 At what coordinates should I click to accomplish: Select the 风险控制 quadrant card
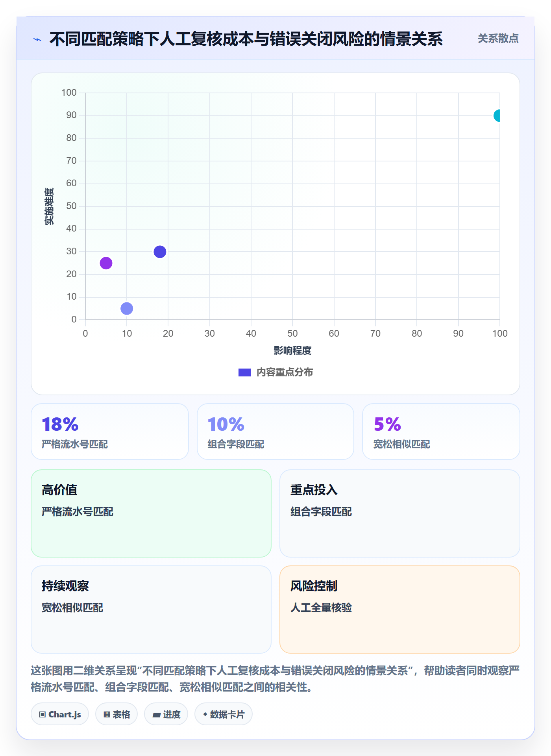tap(400, 610)
